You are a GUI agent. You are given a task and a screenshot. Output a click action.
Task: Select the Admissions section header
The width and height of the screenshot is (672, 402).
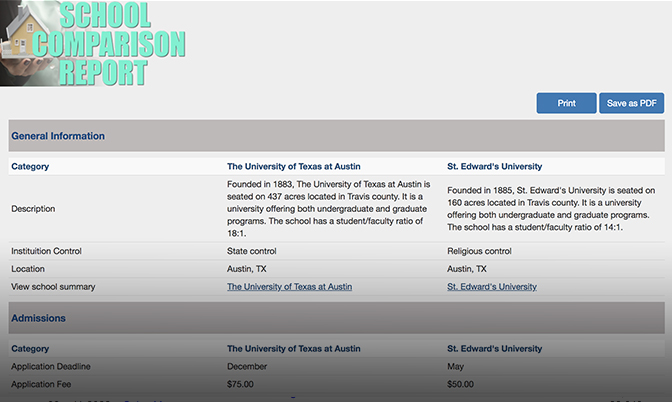click(x=38, y=318)
